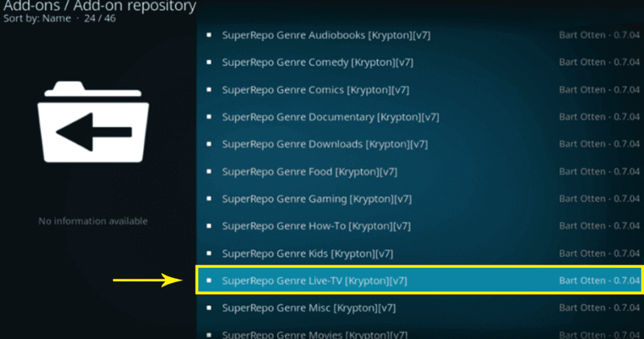This screenshot has width=644, height=339.
Task: Open SuperRepo Genre How-To entry
Action: click(x=420, y=226)
